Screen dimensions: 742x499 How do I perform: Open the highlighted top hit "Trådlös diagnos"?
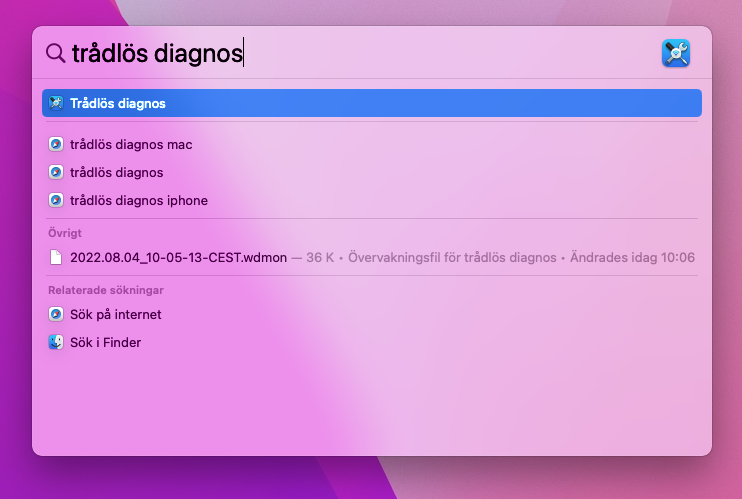click(118, 103)
